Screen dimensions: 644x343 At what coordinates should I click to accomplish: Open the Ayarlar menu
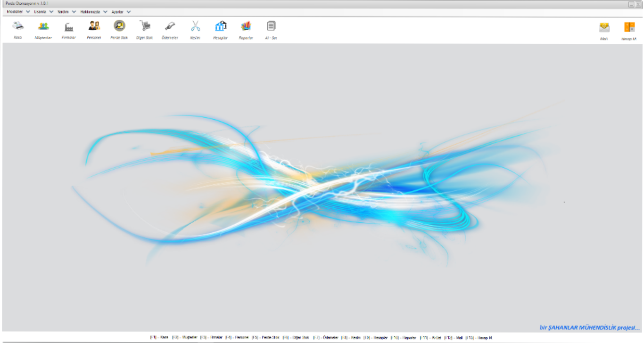[117, 12]
